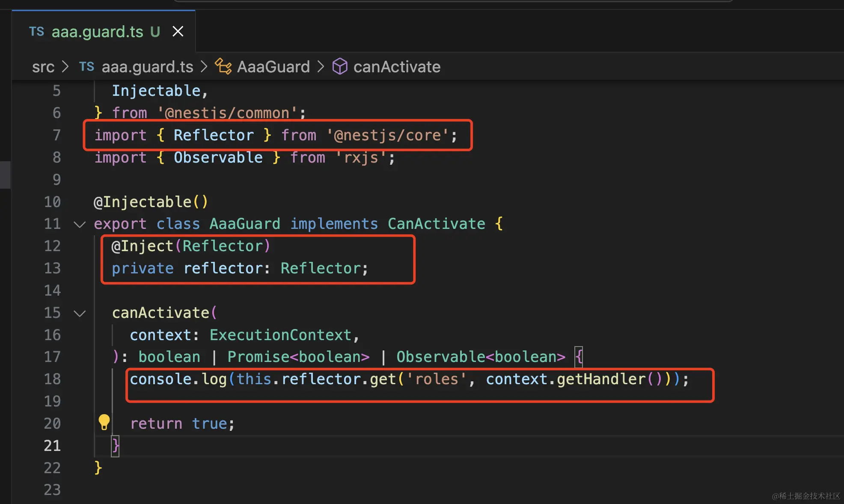Screen dimensions: 844x504
Task: Close the aaa.guard.ts tab
Action: click(178, 32)
